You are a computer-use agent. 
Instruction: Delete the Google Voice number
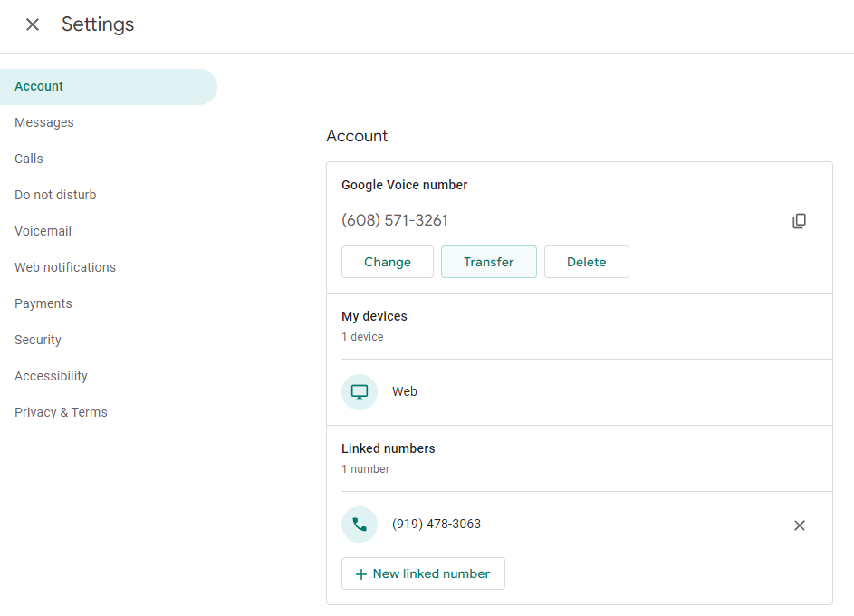(x=587, y=262)
